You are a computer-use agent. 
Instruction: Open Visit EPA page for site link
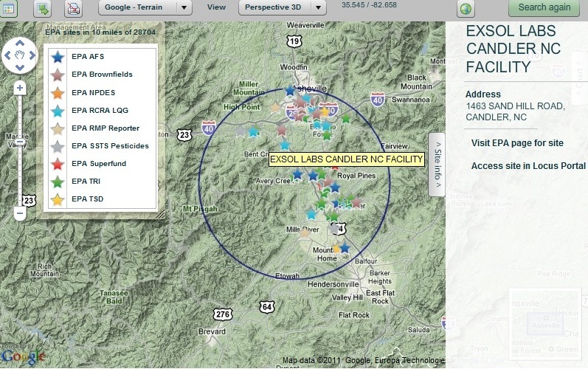tap(517, 143)
